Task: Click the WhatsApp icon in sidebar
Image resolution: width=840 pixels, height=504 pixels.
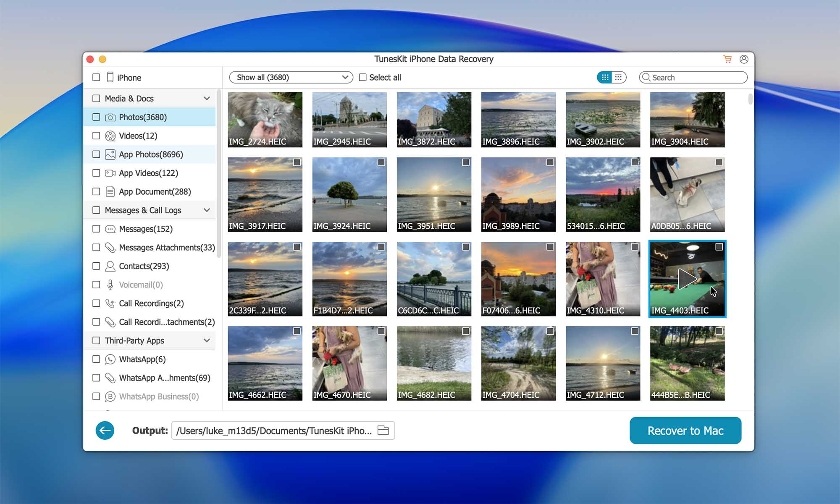Action: coord(110,359)
